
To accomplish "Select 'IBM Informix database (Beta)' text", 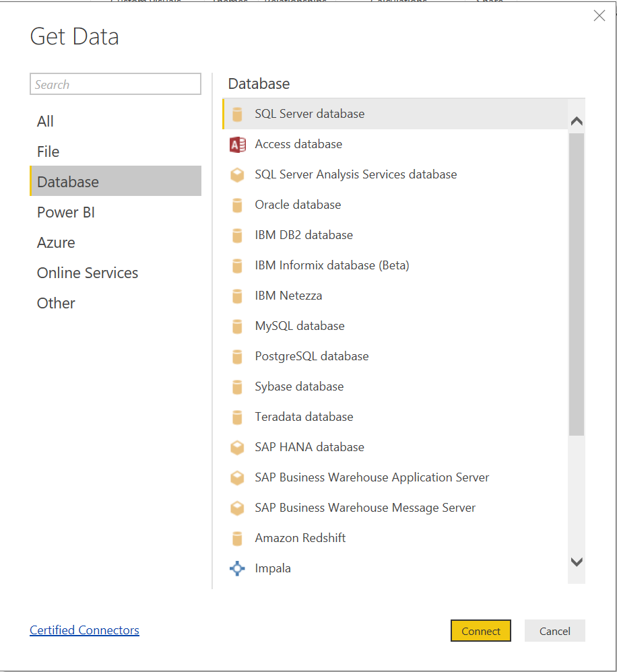I will 332,265.
